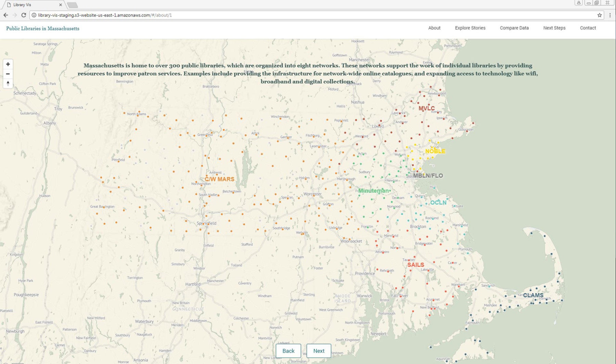Viewport: 616px width, 364px height.
Task: Open the Contact page
Action: click(588, 28)
